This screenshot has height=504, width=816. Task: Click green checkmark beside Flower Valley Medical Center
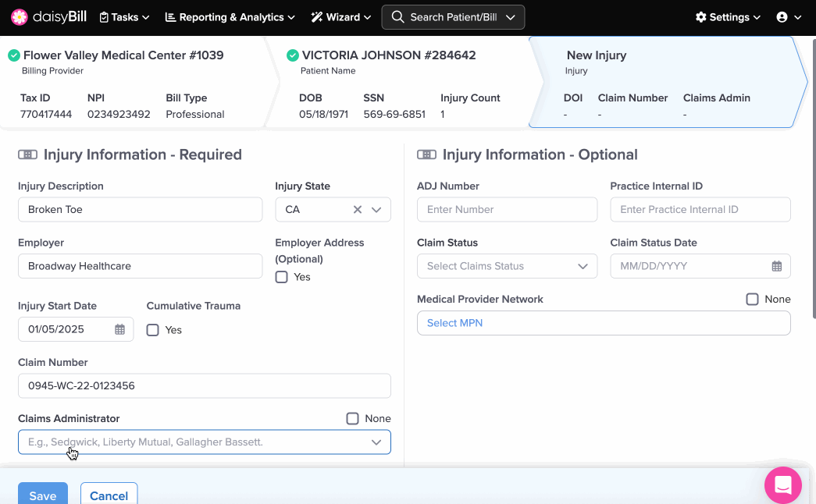pyautogui.click(x=13, y=55)
